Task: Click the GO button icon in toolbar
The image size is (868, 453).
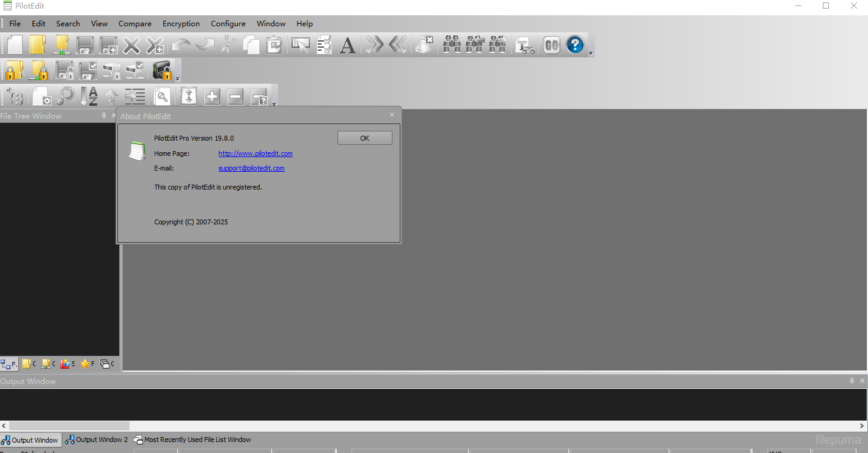Action: point(551,45)
